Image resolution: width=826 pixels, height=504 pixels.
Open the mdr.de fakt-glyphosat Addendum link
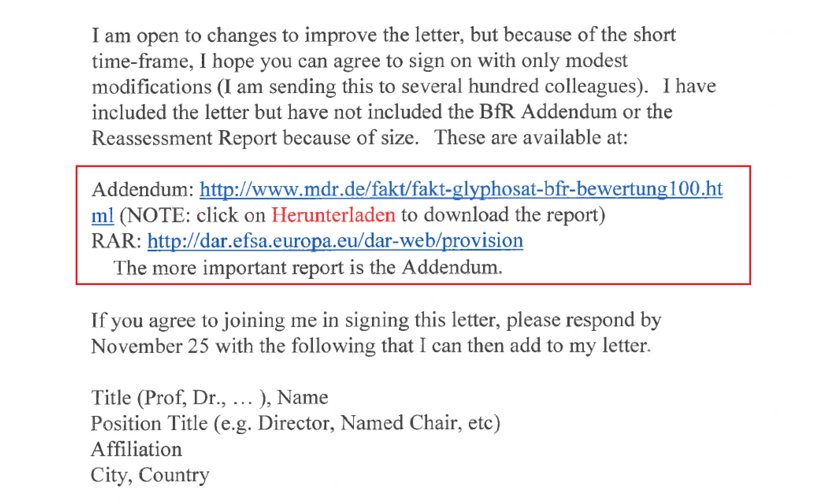461,189
